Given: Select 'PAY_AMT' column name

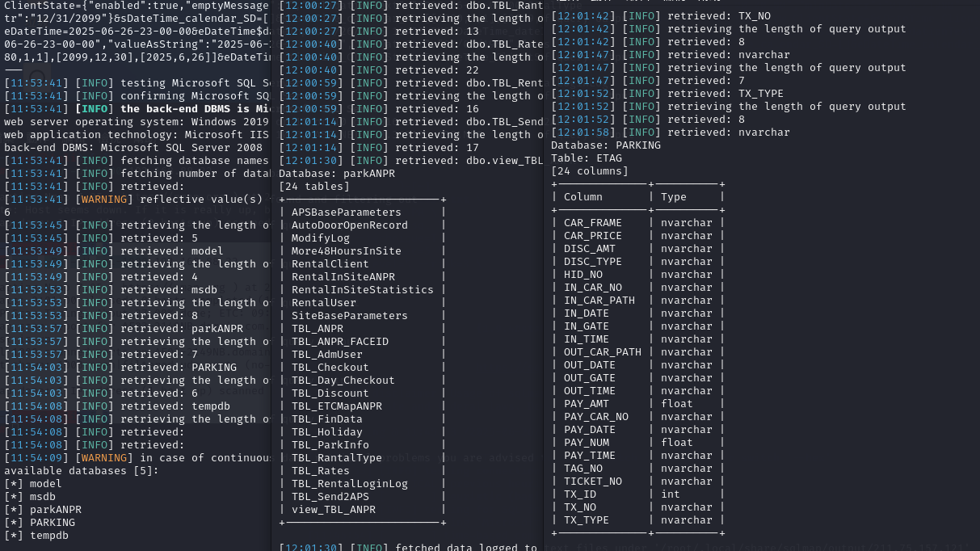Looking at the screenshot, I should [587, 404].
